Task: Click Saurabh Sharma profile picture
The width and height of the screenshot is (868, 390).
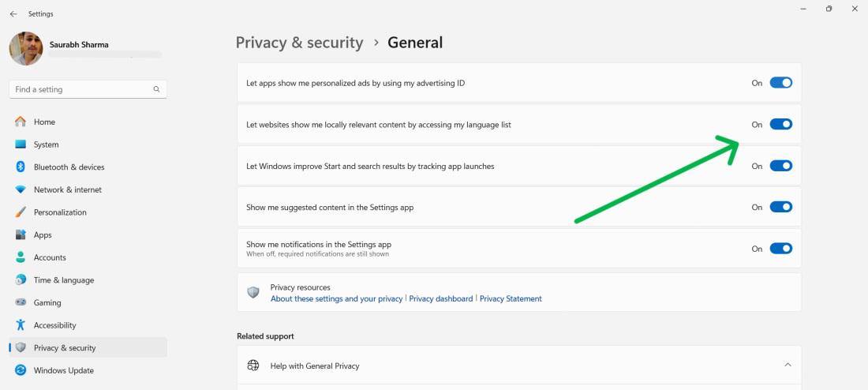Action: pyautogui.click(x=26, y=49)
